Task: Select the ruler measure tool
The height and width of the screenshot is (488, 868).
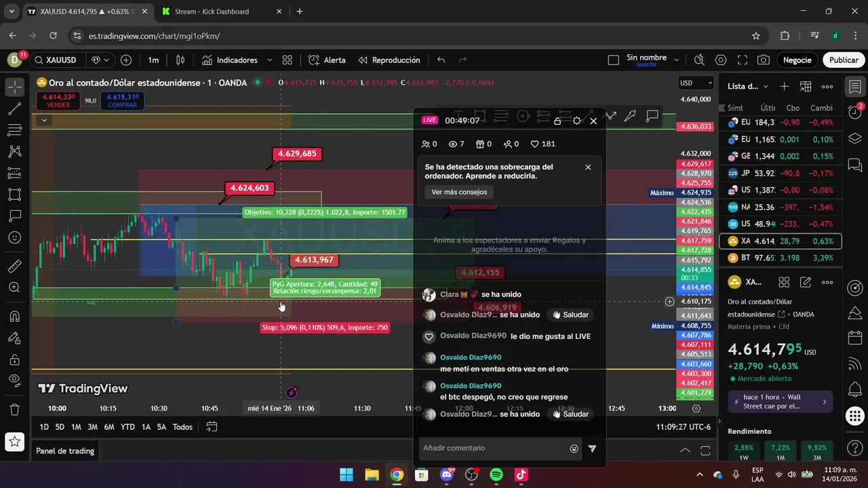Action: (14, 267)
